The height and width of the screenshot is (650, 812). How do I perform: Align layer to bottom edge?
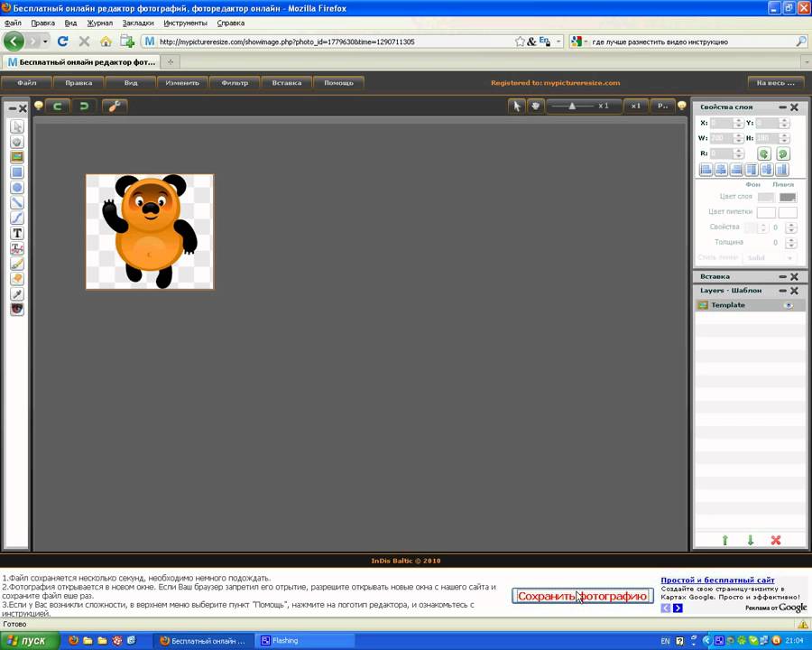coord(782,170)
